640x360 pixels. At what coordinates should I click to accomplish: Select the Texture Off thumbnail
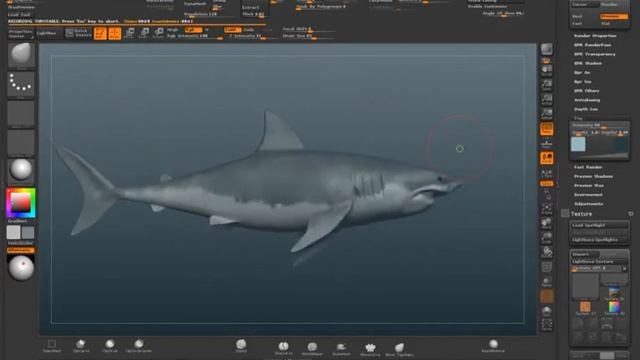point(585,286)
